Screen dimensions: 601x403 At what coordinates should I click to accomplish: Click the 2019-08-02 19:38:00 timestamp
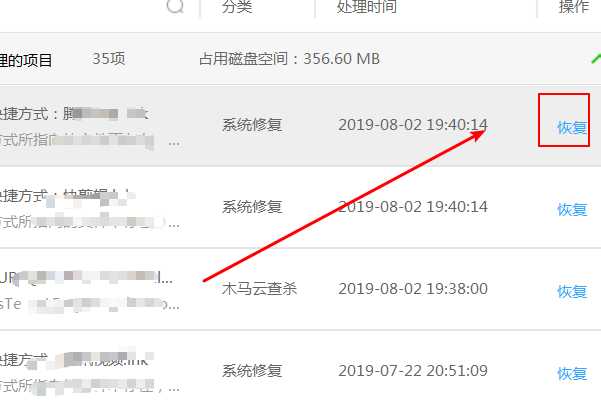pyautogui.click(x=413, y=289)
